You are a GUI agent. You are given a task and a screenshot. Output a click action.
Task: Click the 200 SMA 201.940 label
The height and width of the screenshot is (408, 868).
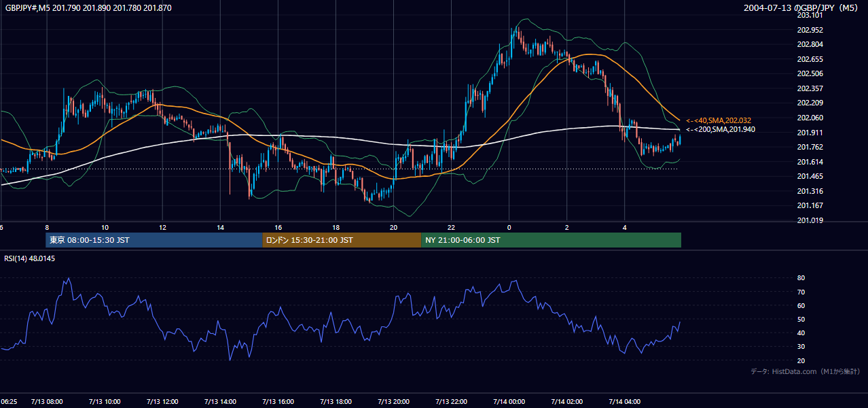click(x=720, y=129)
